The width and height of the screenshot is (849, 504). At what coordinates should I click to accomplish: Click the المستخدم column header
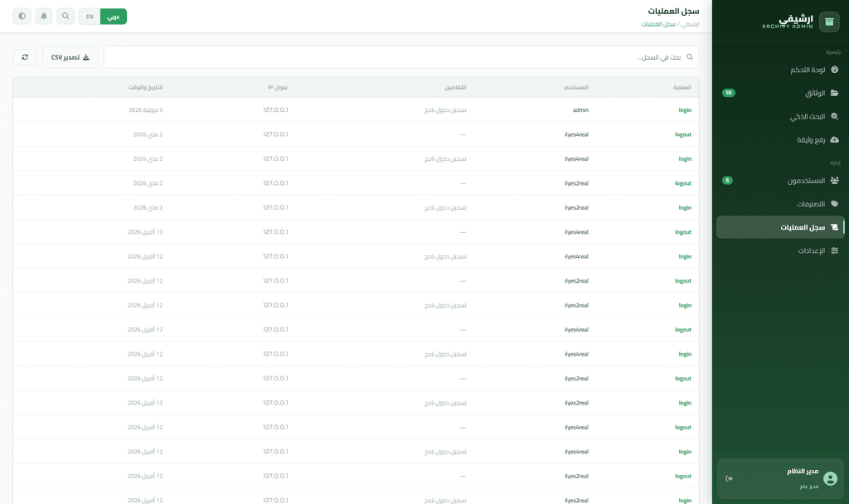(576, 87)
